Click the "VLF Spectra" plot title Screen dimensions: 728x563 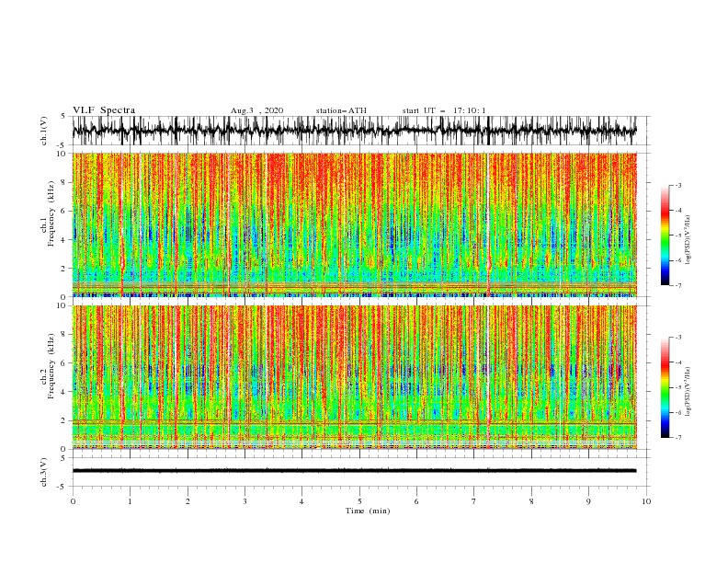104,110
